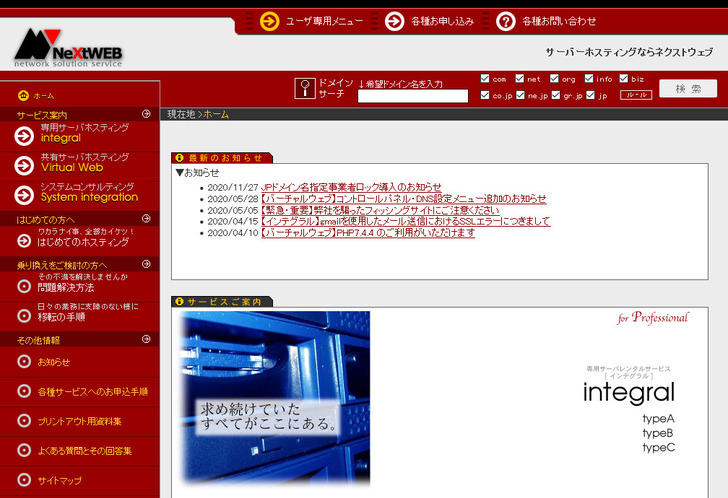728x498 pixels.
Task: Toggle the co.jp domain checkbox
Action: [485, 96]
